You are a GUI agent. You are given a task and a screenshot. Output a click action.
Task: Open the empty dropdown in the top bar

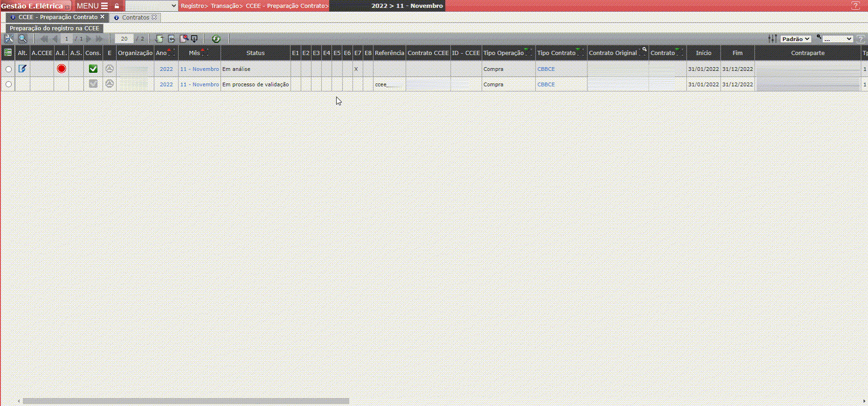pos(152,6)
